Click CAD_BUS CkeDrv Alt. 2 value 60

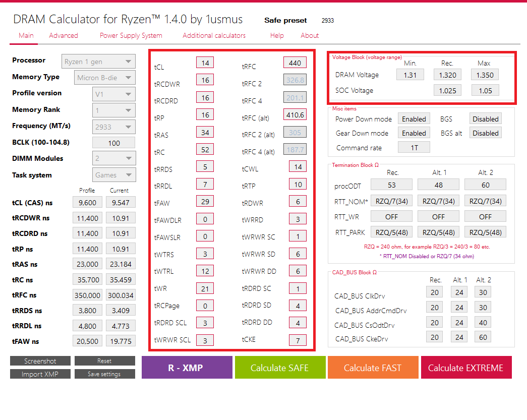[x=483, y=337]
